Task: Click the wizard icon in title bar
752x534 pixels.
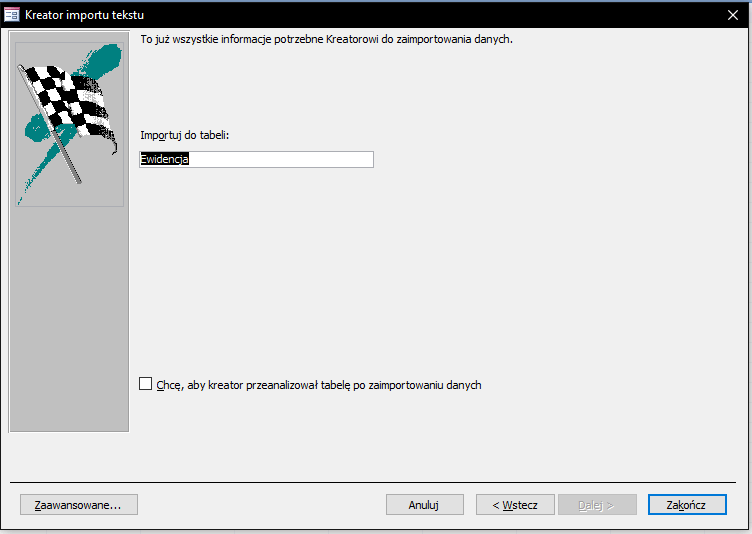Action: coord(12,15)
